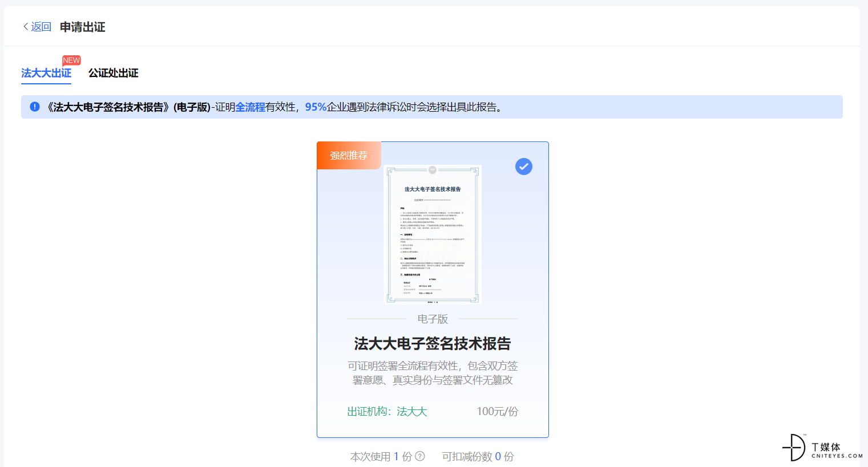Click the blue info icon in the banner

tap(35, 107)
